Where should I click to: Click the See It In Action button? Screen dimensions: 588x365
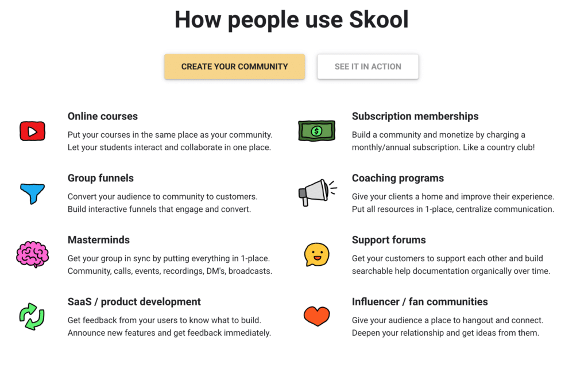tap(368, 67)
